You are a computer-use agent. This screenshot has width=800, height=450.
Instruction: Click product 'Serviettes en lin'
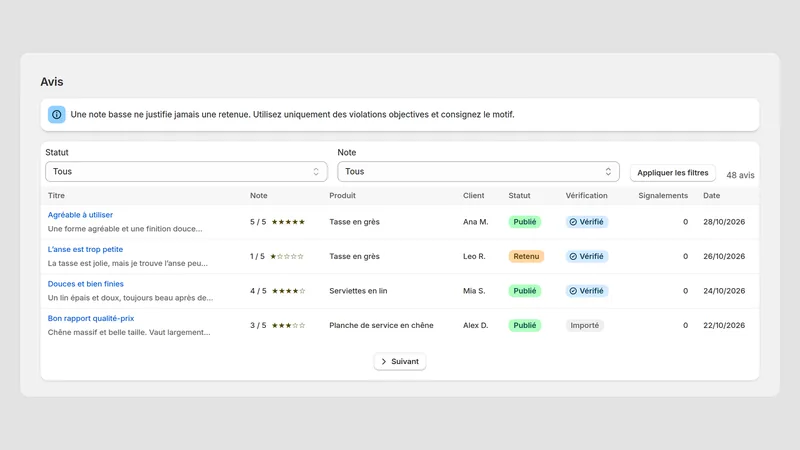tap(358, 291)
